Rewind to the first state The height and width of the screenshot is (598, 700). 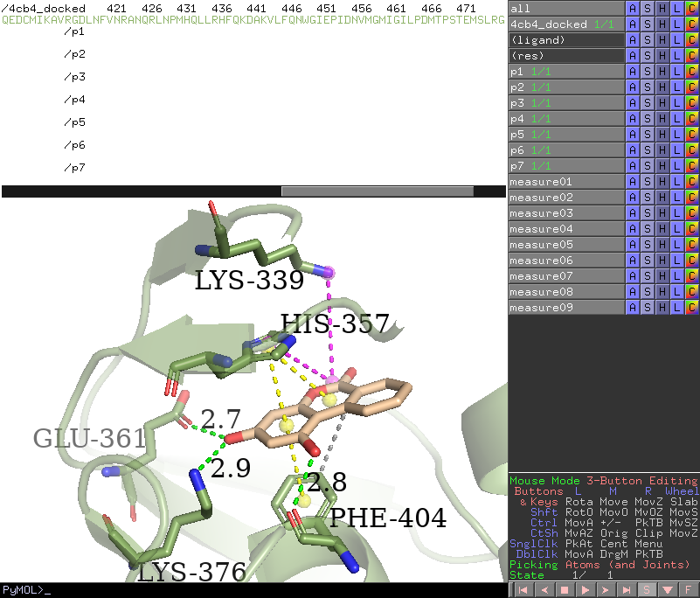tap(523, 590)
